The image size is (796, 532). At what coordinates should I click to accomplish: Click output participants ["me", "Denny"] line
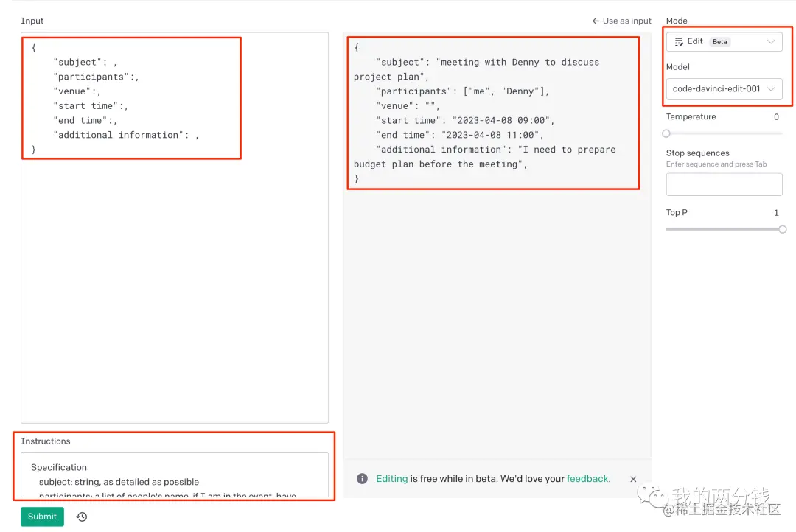[462, 91]
